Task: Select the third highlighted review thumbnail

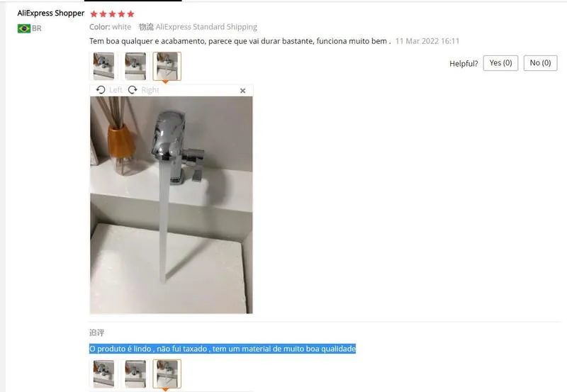Action: 167,66
